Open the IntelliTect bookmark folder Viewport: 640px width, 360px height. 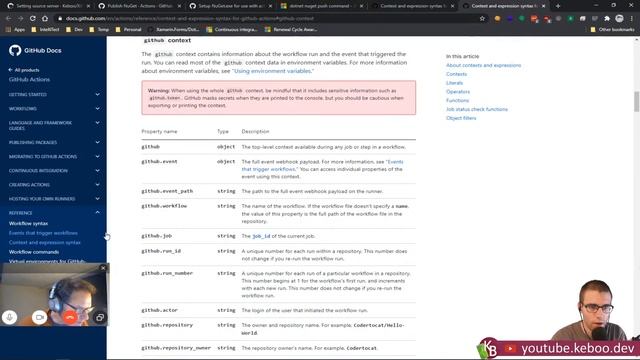tap(45, 30)
